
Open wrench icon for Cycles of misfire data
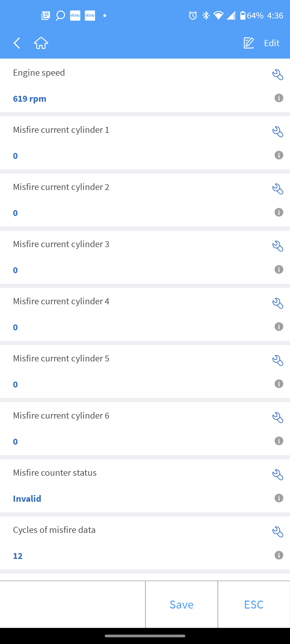coord(278,532)
